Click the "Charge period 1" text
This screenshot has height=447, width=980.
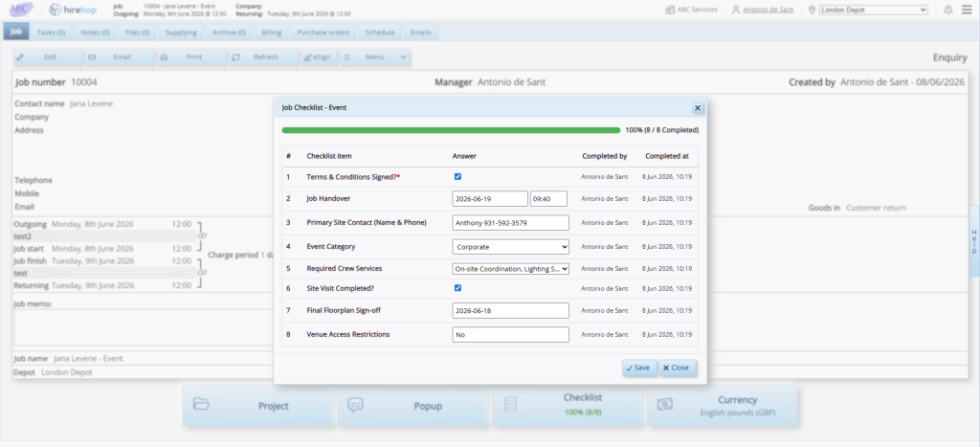pyautogui.click(x=237, y=255)
